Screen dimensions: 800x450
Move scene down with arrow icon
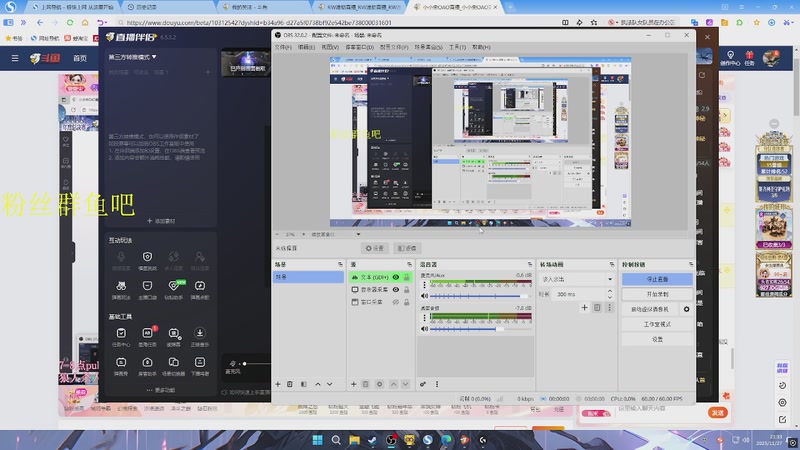tap(330, 384)
